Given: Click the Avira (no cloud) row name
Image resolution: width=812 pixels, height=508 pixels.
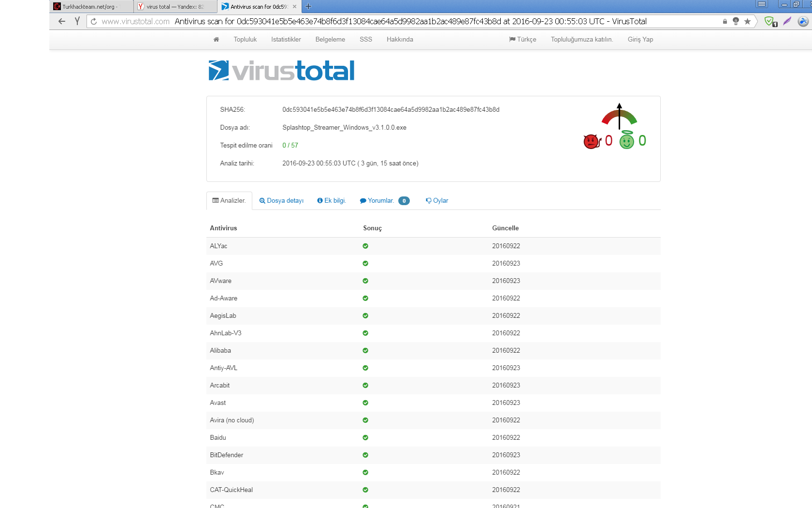Looking at the screenshot, I should [x=232, y=420].
